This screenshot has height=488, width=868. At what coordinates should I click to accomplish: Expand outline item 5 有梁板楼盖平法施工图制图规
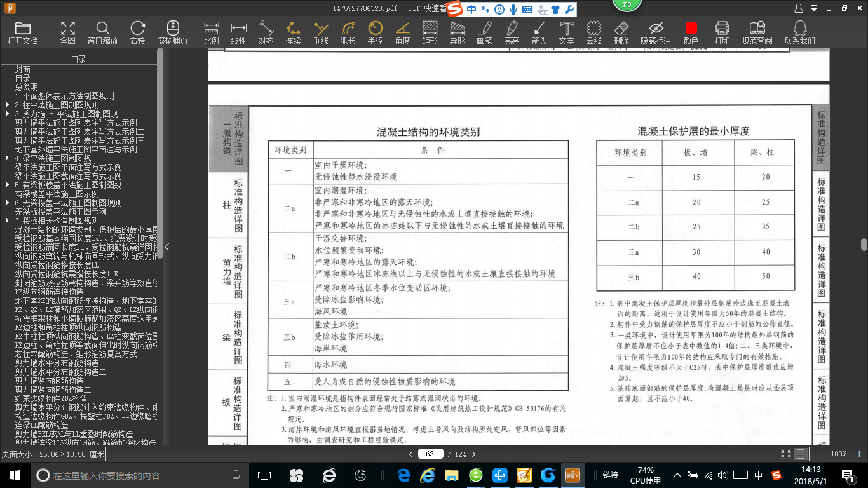click(8, 185)
